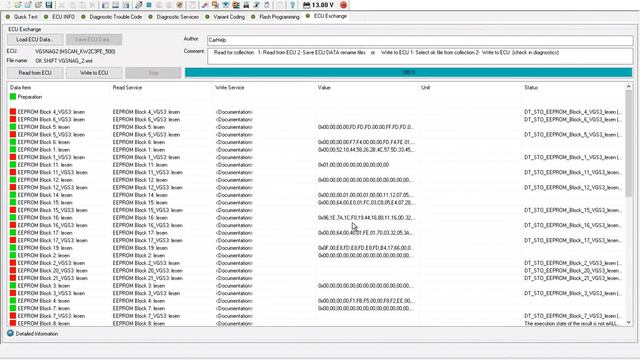This screenshot has height=360, width=640.
Task: Select EEPROM Block 7: lesen data item
Action: click(x=44, y=308)
